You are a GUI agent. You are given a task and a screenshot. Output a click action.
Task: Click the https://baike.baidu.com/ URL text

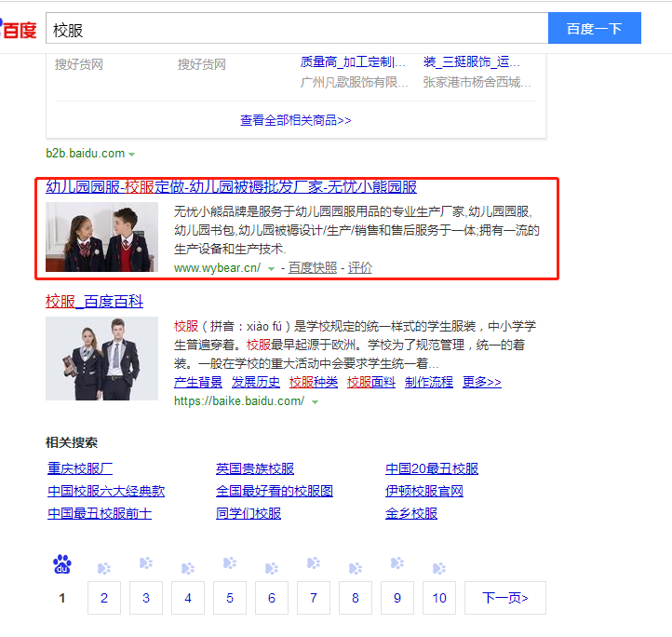(239, 401)
